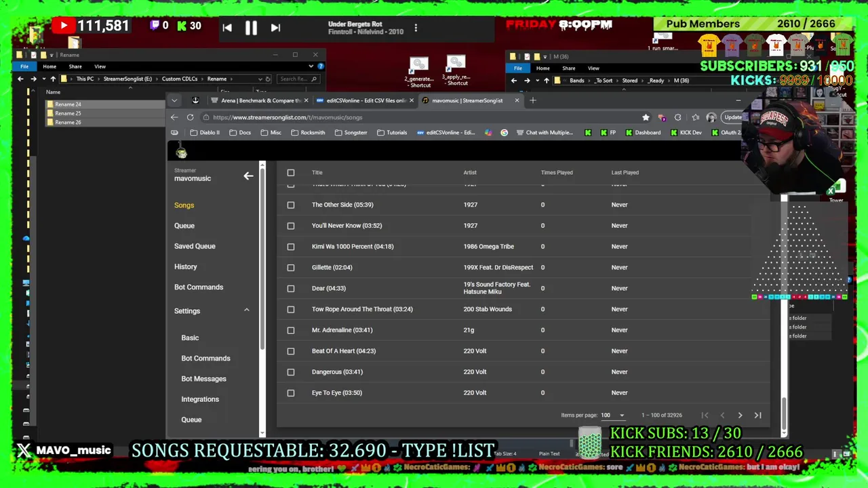
Task: Open the music player three-dot menu
Action: tap(416, 28)
